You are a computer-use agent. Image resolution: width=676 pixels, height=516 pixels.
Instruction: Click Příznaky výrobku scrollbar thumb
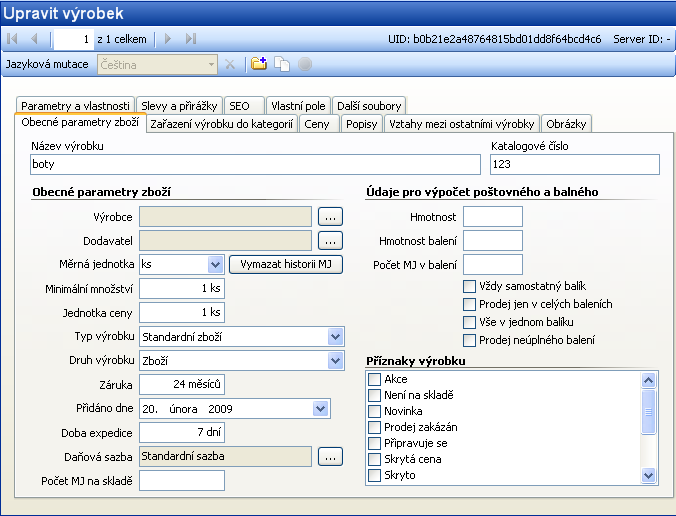648,412
